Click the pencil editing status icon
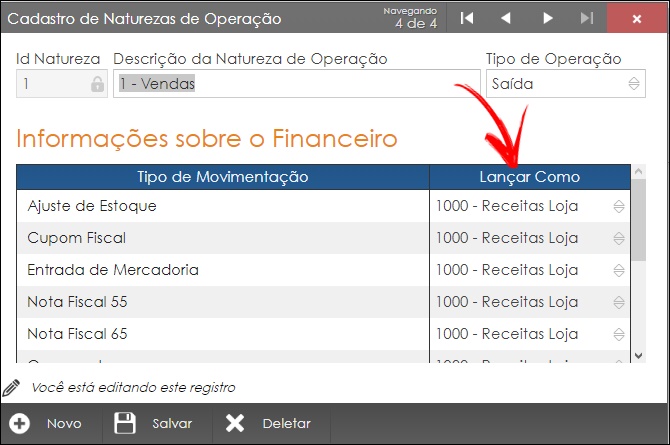The image size is (670, 445). tap(11, 387)
